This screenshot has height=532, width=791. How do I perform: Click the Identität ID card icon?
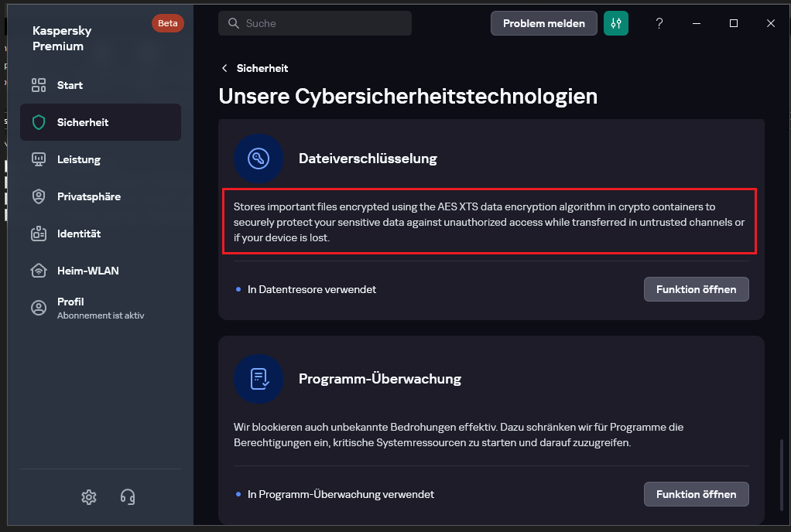(39, 234)
